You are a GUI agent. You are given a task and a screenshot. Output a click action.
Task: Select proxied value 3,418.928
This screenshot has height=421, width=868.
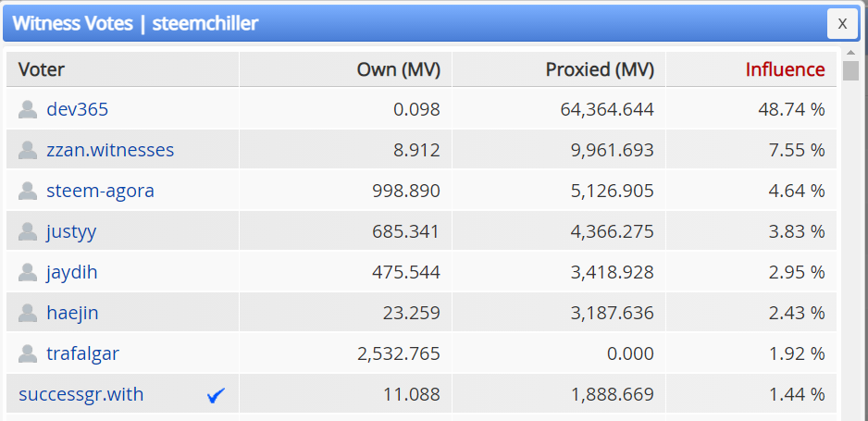click(613, 272)
